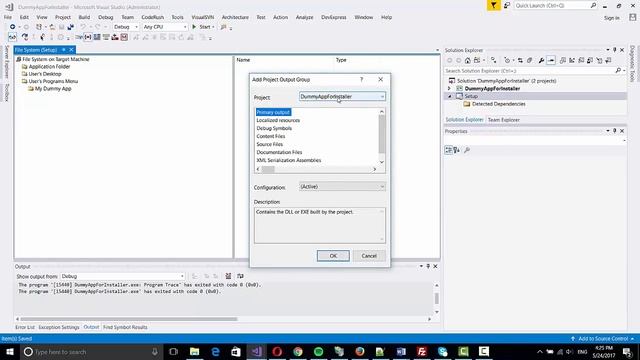640x360 pixels.
Task: Click the Windows Start button
Action: pyautogui.click(x=10, y=351)
